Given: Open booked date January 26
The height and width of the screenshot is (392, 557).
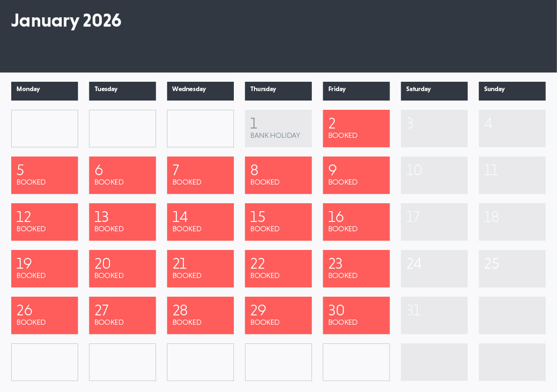Looking at the screenshot, I should click(44, 315).
